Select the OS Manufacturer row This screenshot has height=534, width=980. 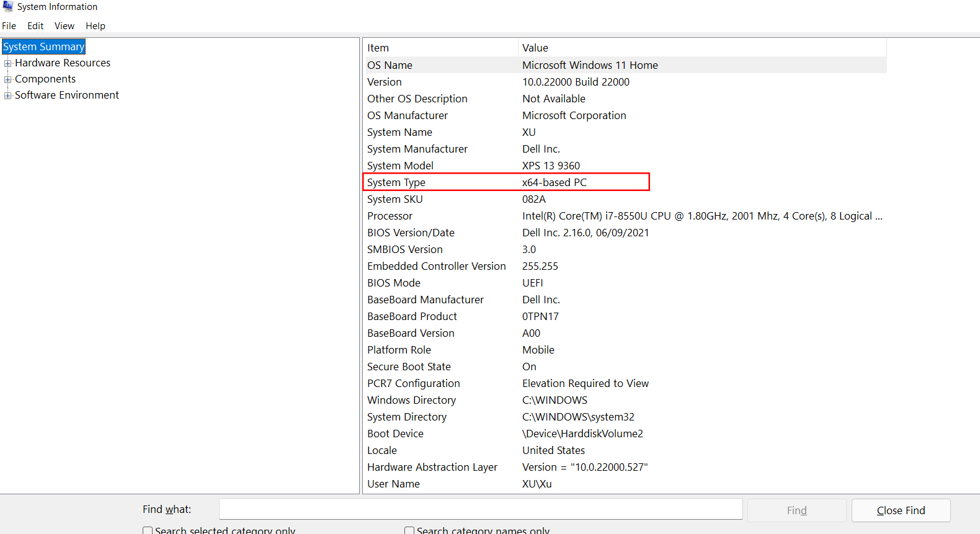coord(625,115)
